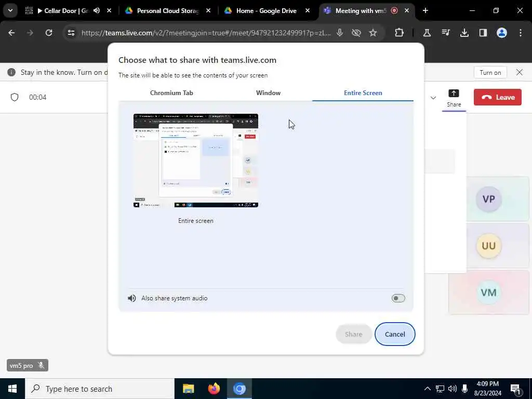Switch to the Personal Cloud Storage tab

(168, 11)
